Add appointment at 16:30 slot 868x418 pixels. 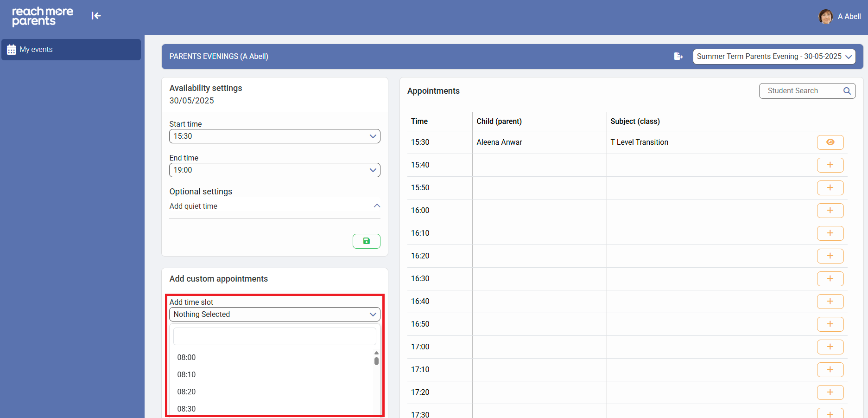pos(830,279)
